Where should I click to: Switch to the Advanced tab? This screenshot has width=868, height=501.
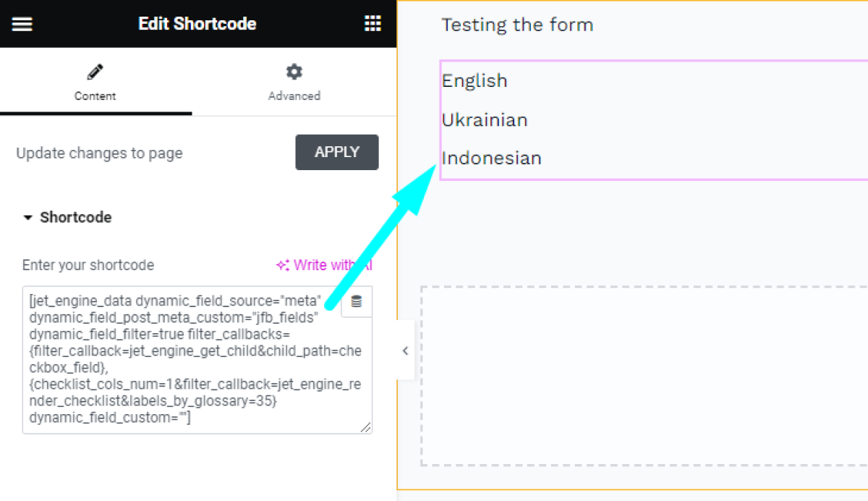[x=294, y=82]
